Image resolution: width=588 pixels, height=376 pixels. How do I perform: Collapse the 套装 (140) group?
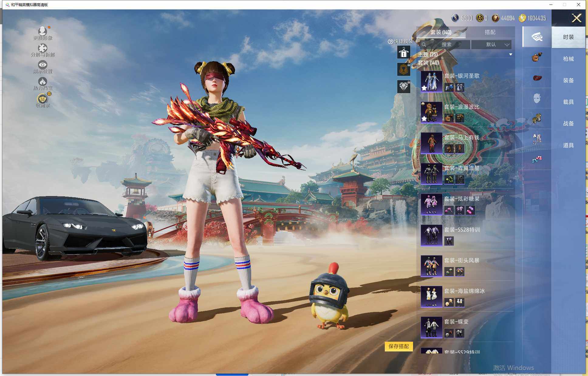tap(428, 63)
